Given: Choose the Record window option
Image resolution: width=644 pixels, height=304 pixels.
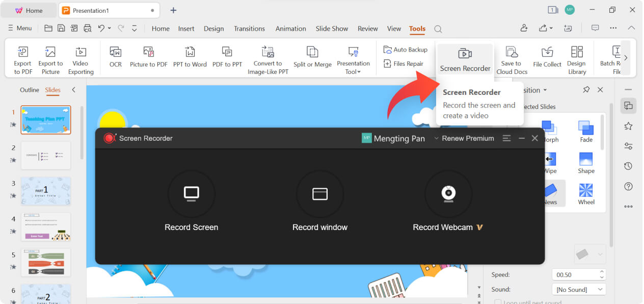Looking at the screenshot, I should pos(319,194).
